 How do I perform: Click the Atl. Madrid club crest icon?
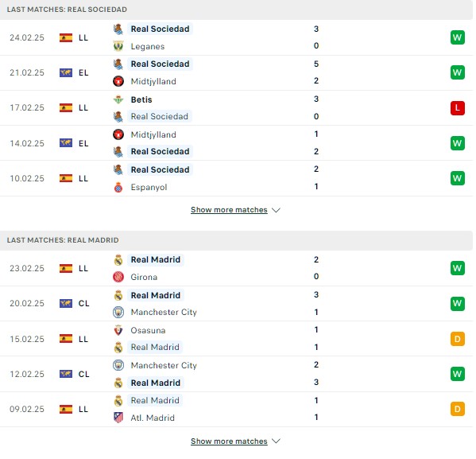pyautogui.click(x=118, y=418)
